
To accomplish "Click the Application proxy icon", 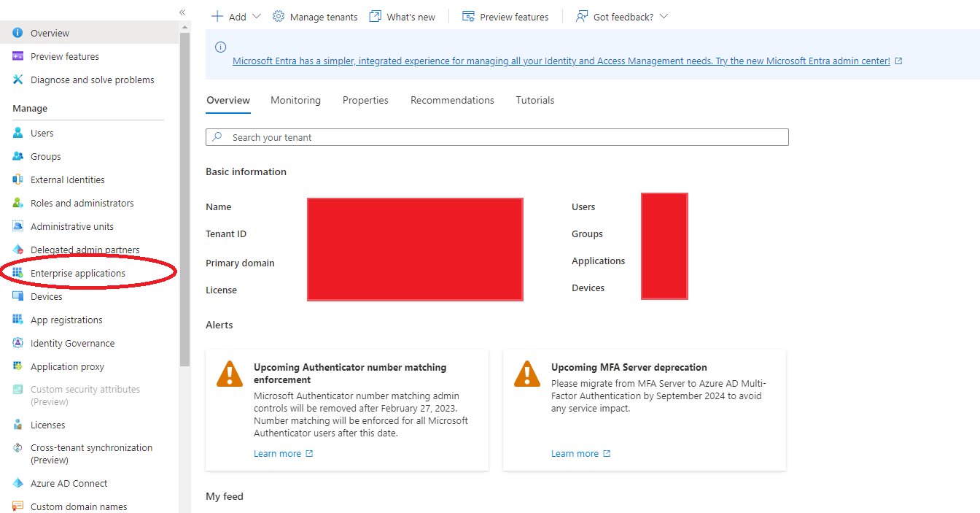I will pos(18,366).
